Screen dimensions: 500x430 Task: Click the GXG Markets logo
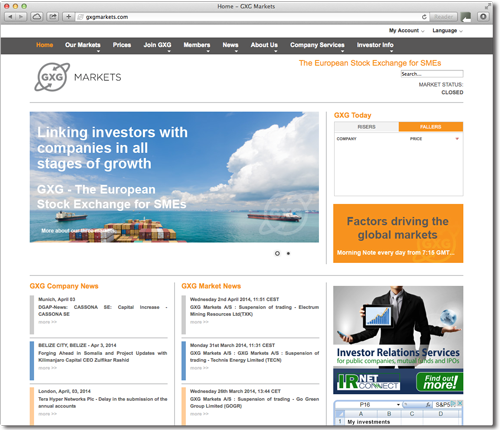click(78, 77)
